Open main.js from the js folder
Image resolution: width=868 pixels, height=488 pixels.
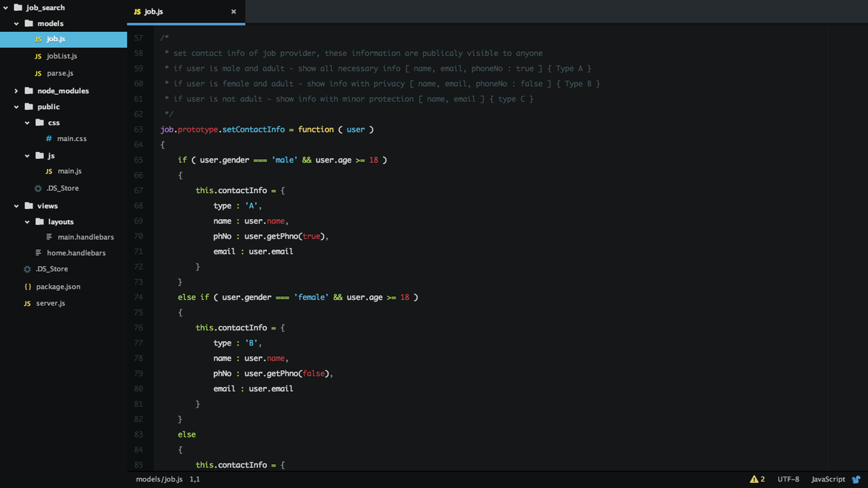[x=69, y=171]
